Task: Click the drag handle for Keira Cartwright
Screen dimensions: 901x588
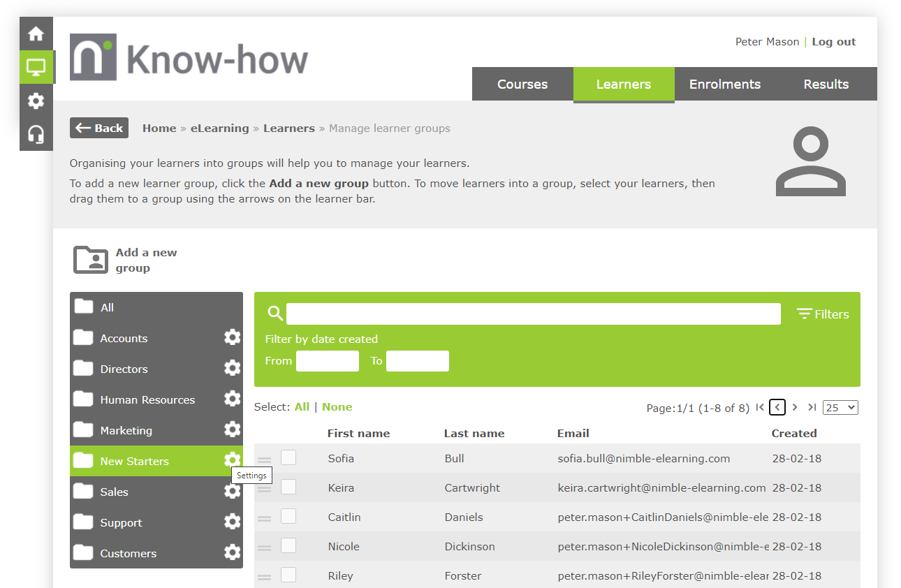Action: 264,489
